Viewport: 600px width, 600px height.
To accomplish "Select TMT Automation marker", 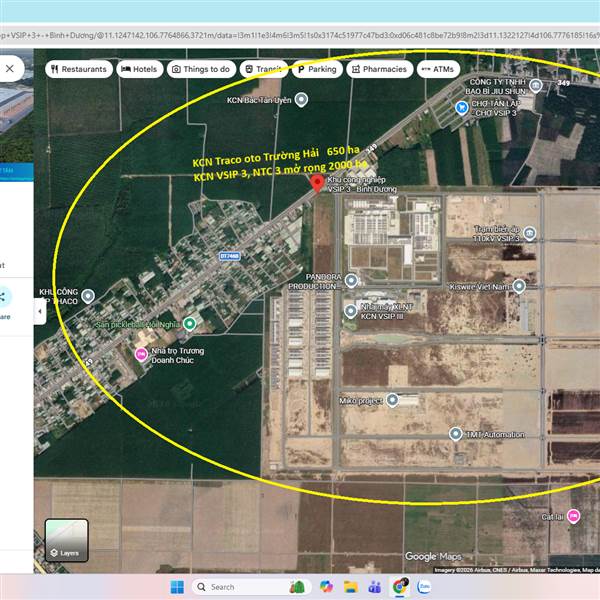I will (455, 434).
